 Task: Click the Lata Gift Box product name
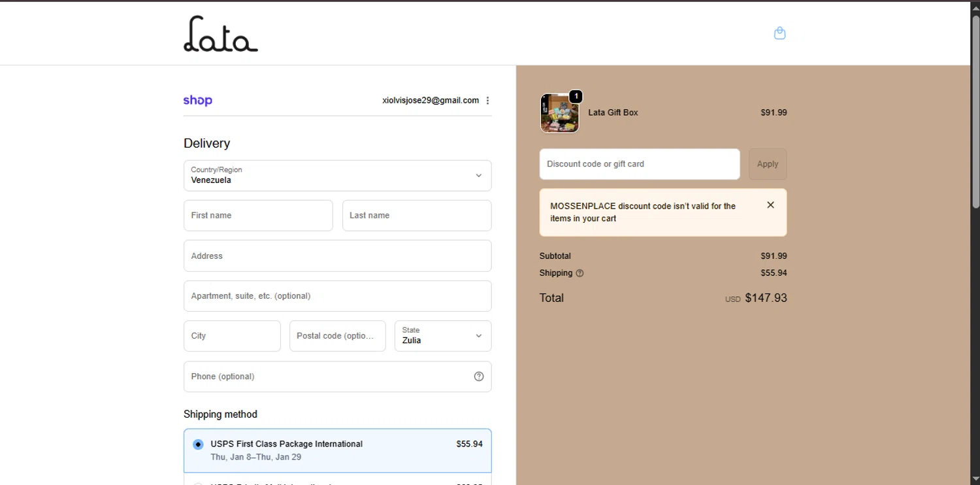point(613,112)
